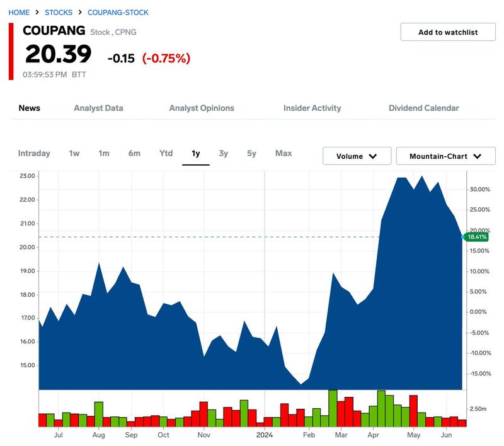Select the 6m chart range
This screenshot has height=446, width=504.
[x=134, y=153]
